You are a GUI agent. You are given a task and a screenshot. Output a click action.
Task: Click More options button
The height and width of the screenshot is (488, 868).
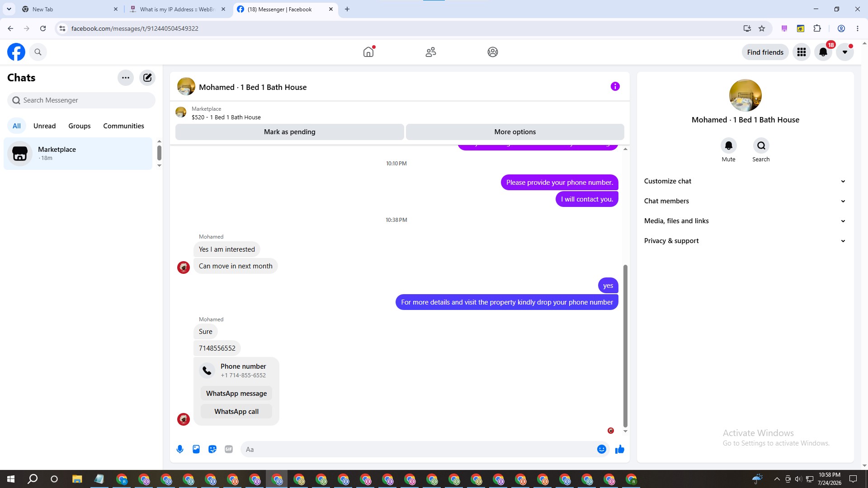(x=515, y=132)
